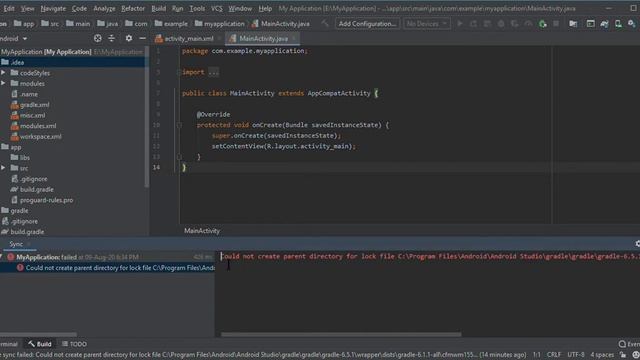640x360 pixels.
Task: Open Project panel settings gear
Action: (x=129, y=38)
